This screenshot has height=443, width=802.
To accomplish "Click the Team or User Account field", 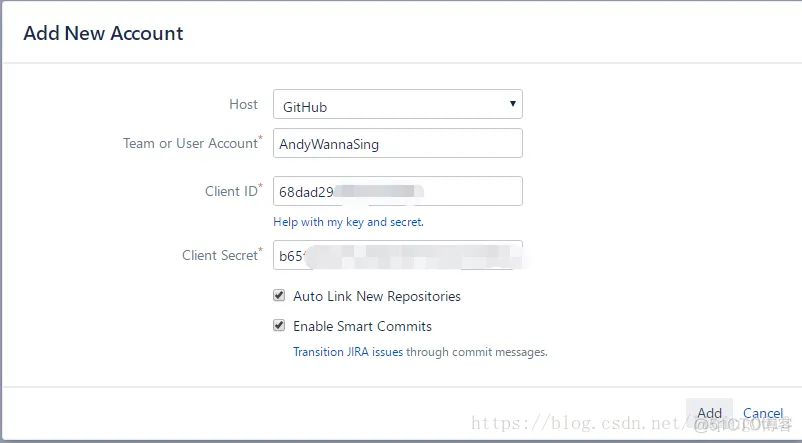I will [x=397, y=143].
